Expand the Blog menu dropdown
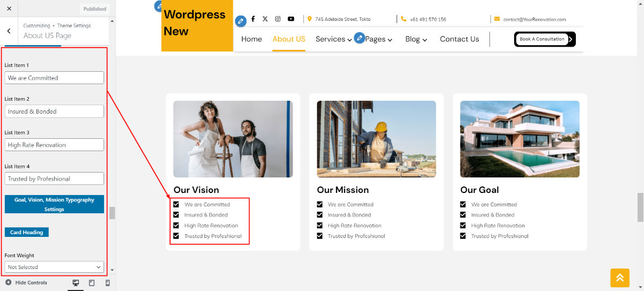This screenshot has width=644, height=291. click(x=416, y=39)
